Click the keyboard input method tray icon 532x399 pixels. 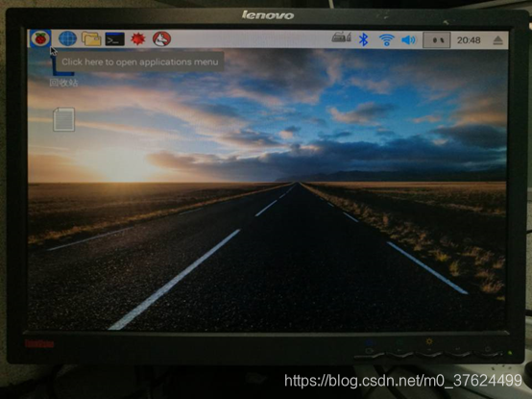coord(341,37)
